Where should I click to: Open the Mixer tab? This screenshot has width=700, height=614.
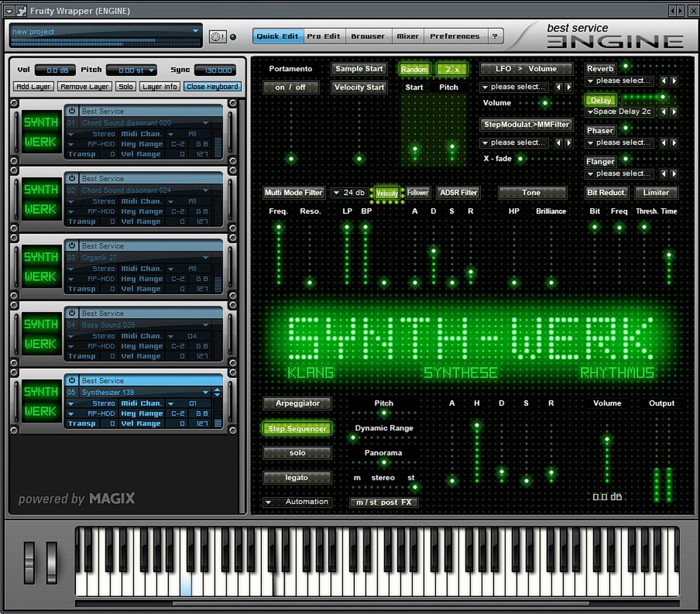pyautogui.click(x=408, y=36)
